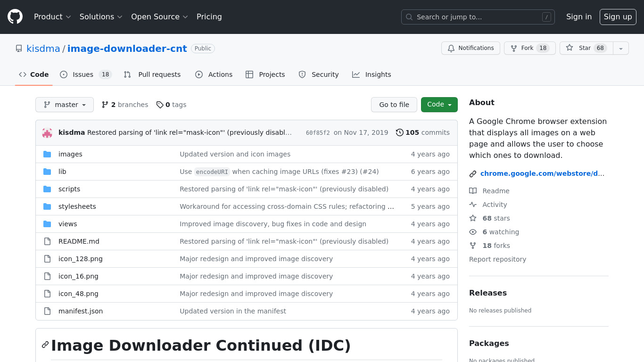Click the book icon beside Readme
The width and height of the screenshot is (644, 362).
coord(473,191)
